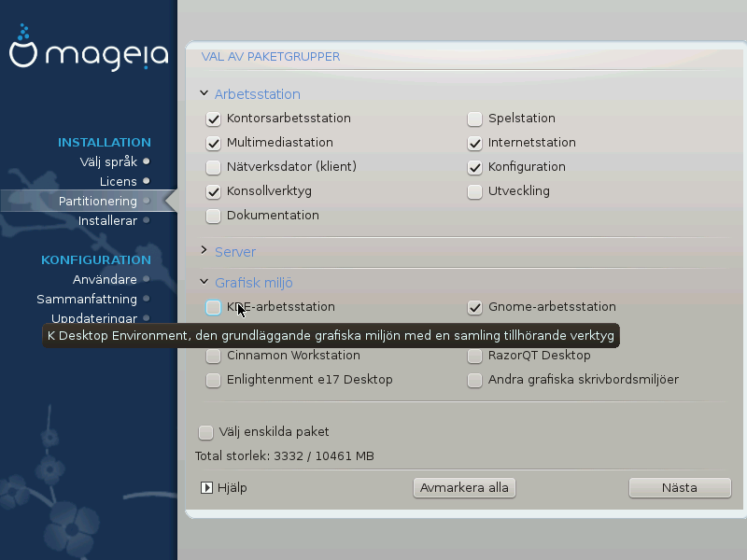Click the Grafisk miljö group heading
The image size is (747, 560).
pos(253,283)
